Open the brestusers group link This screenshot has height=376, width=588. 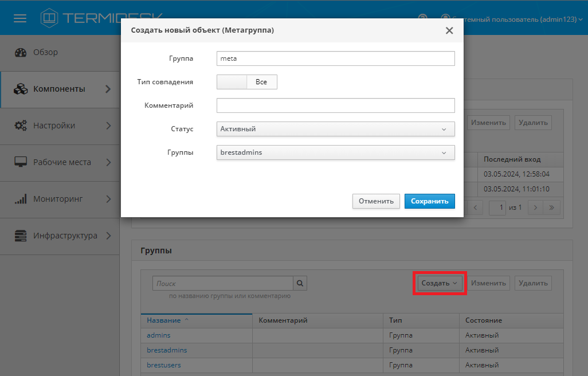164,365
